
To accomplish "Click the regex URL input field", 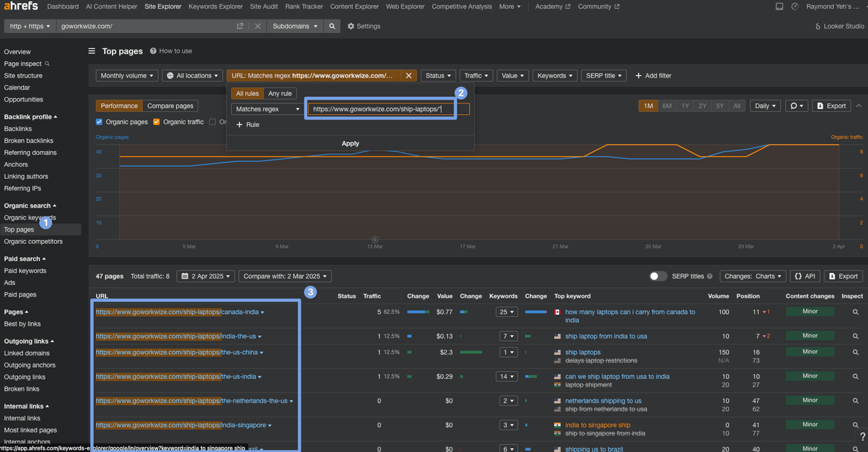I will (389, 109).
